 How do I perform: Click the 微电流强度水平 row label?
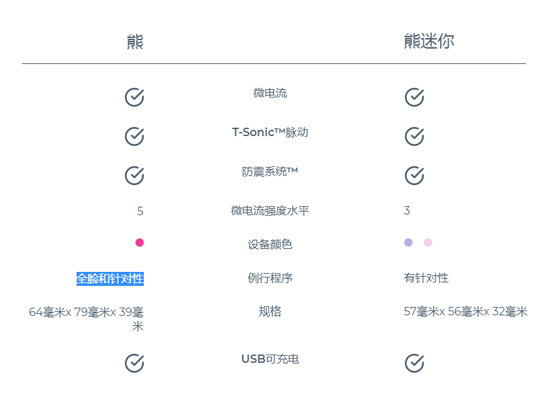270,211
